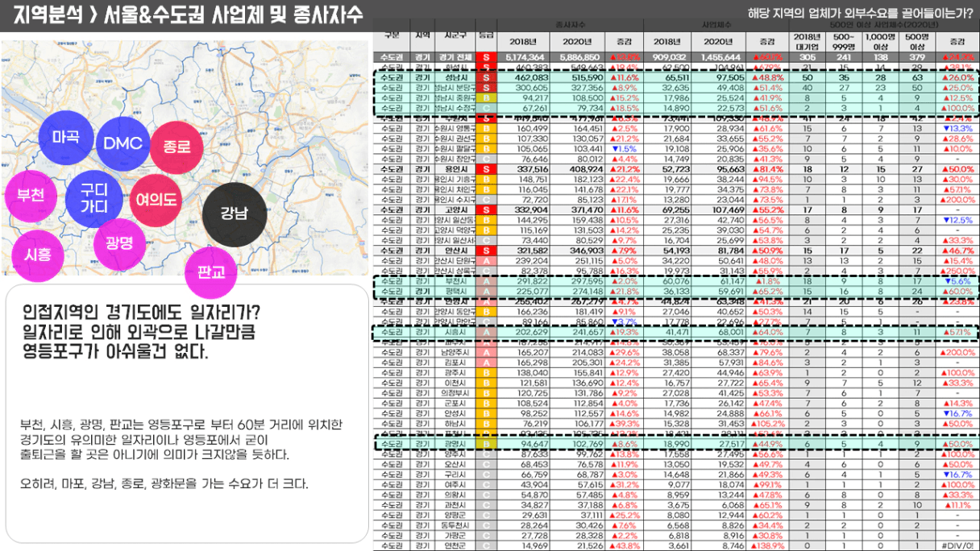980x551 pixels.
Task: Select the magenta 부천 circle
Action: [31, 196]
